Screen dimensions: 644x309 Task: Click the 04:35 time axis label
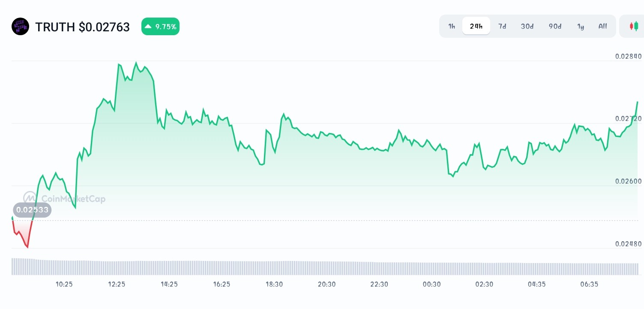536,284
